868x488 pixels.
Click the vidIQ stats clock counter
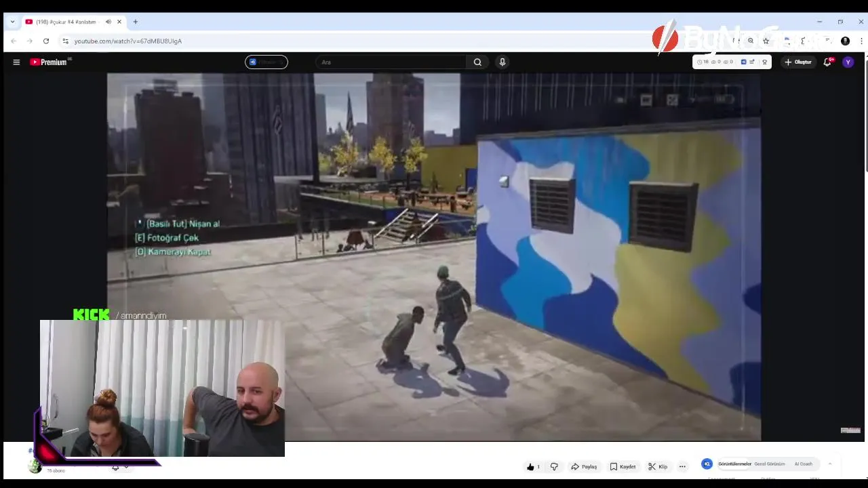[x=703, y=62]
